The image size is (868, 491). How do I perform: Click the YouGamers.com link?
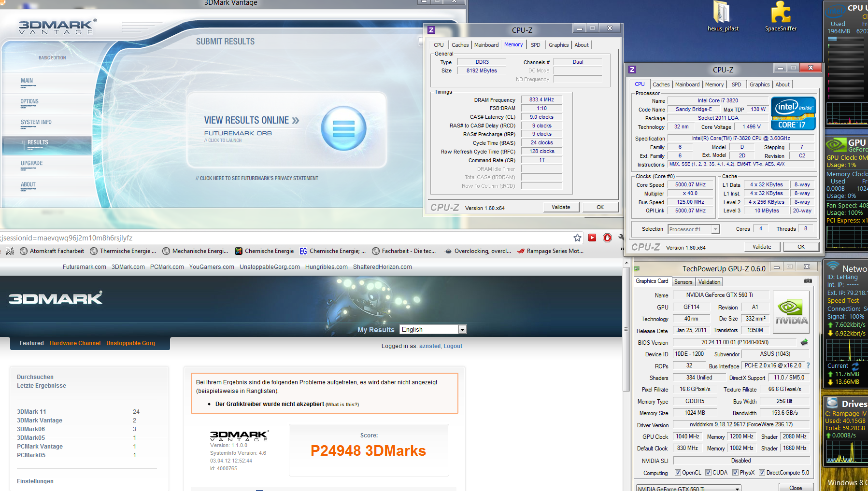point(212,267)
